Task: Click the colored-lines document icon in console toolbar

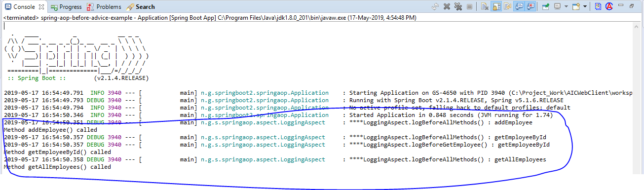Action: [598, 6]
